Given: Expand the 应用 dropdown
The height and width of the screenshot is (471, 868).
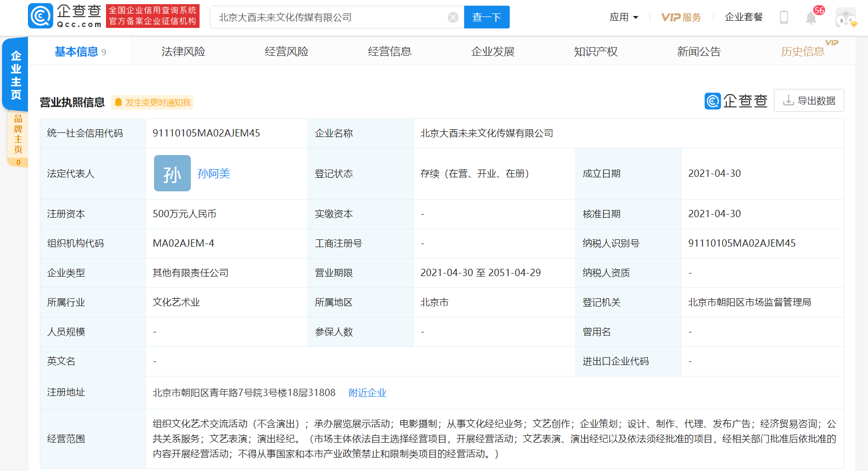Looking at the screenshot, I should tap(623, 17).
